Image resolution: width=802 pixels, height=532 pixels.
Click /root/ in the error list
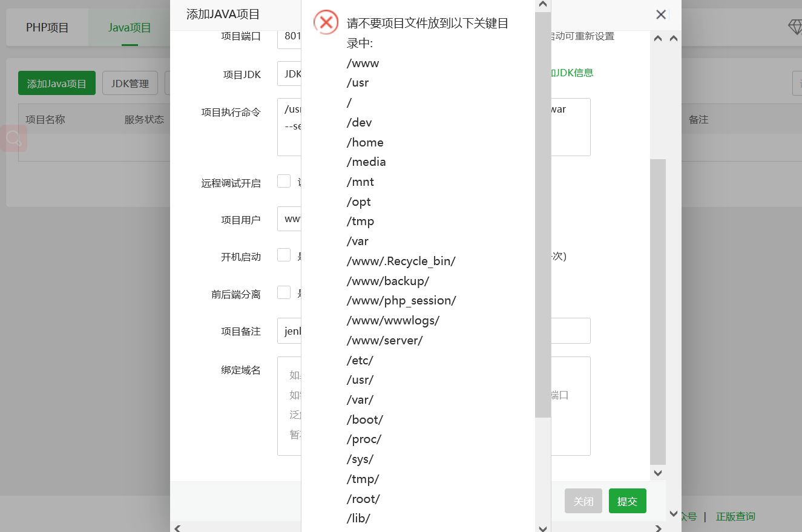pyautogui.click(x=363, y=499)
